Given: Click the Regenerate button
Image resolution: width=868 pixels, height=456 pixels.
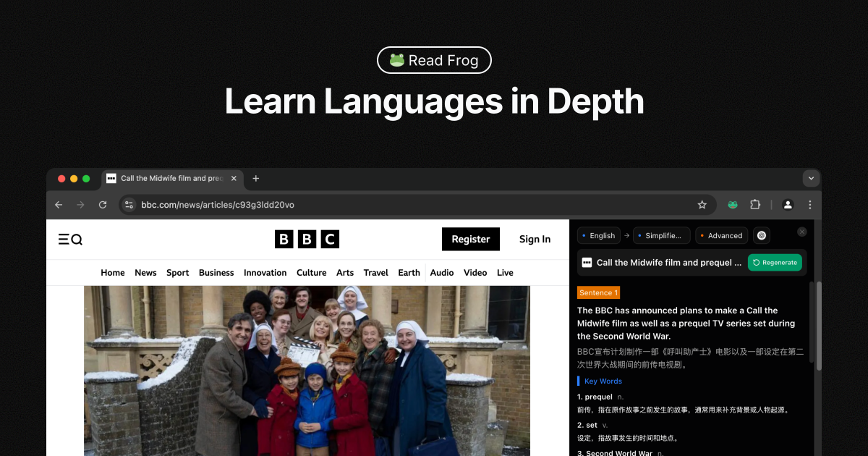Looking at the screenshot, I should (x=775, y=263).
